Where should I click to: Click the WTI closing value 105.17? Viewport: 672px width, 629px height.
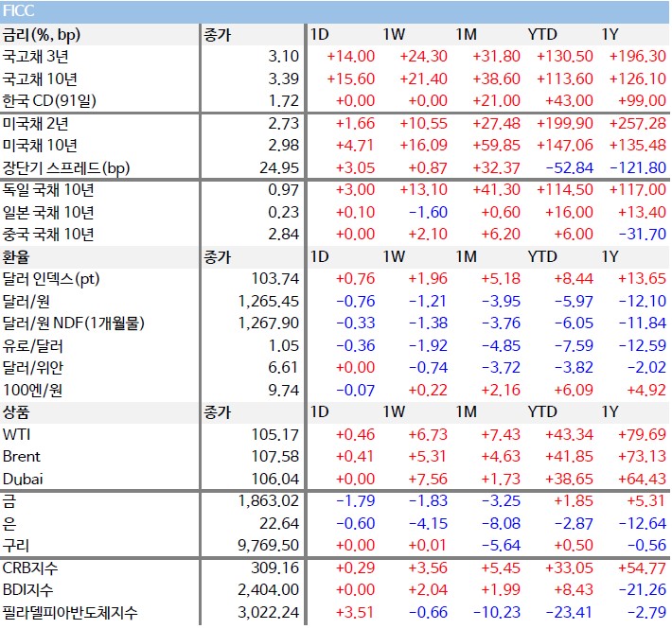(x=274, y=434)
